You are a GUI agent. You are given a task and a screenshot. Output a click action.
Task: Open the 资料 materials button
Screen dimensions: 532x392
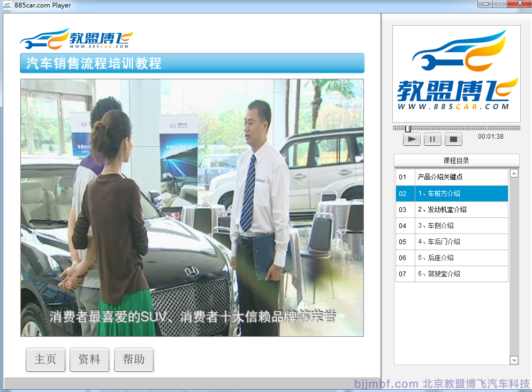point(89,359)
